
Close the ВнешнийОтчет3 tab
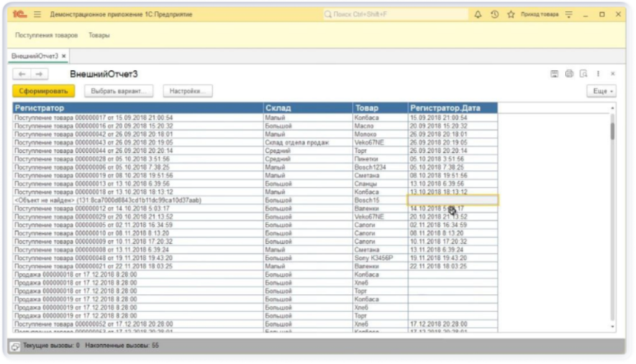(64, 56)
